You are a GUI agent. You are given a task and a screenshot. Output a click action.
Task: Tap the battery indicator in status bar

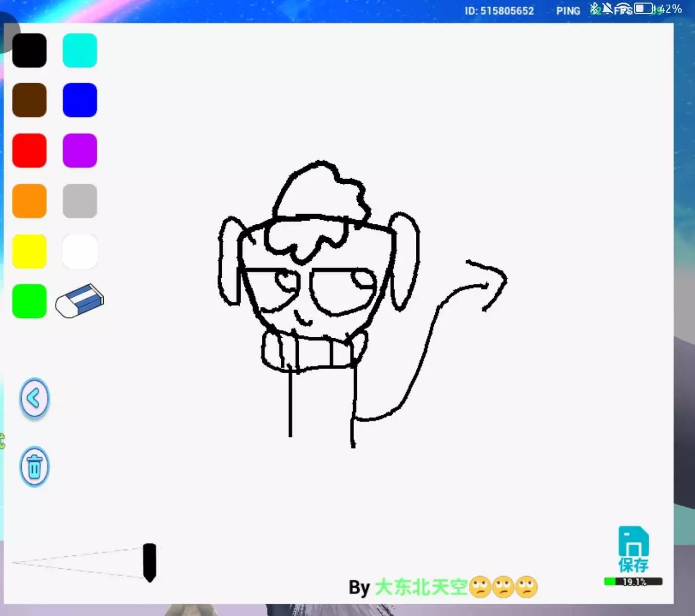643,9
